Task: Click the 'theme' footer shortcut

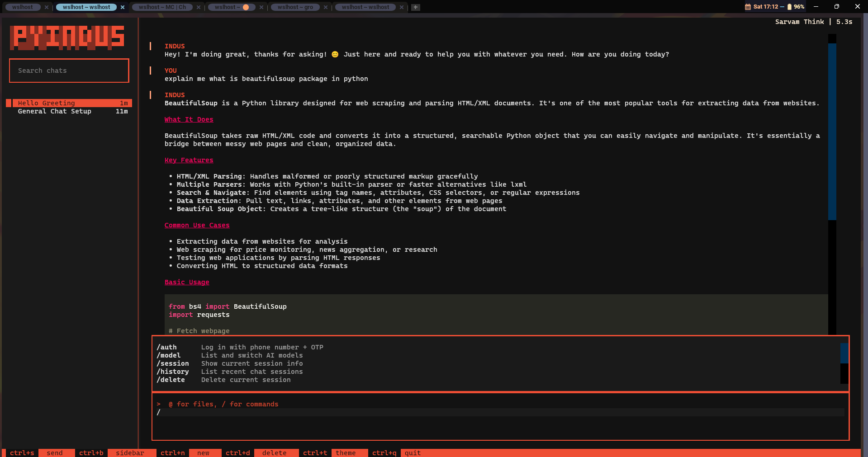Action: (x=346, y=453)
